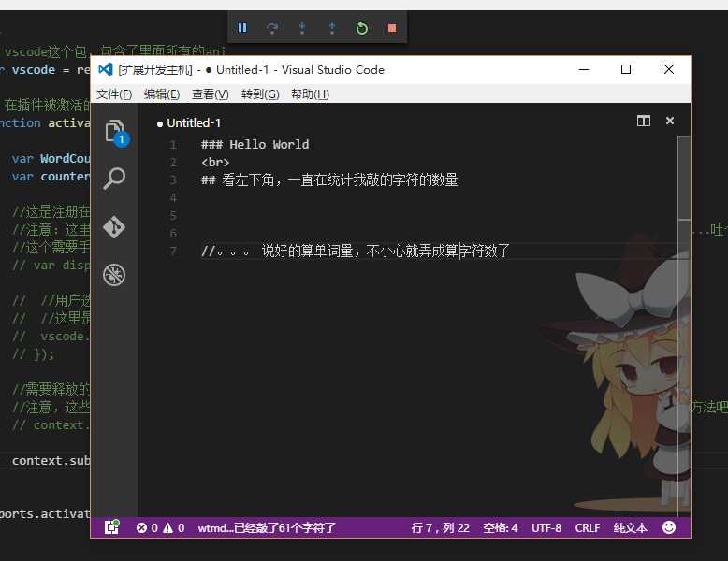Viewport: 728px width, 561px height.
Task: Open the Source Control (Git) view
Action: pyautogui.click(x=114, y=227)
